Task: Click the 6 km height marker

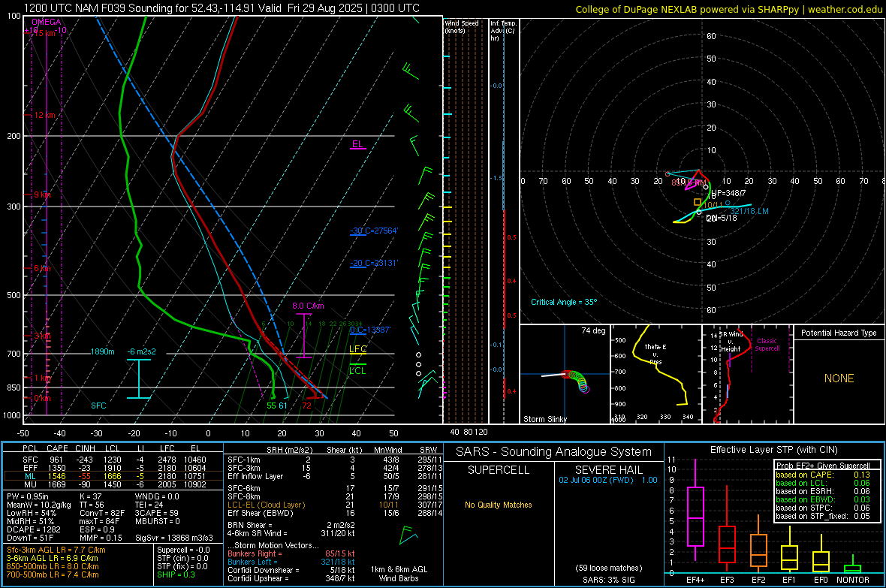Action: (42, 268)
